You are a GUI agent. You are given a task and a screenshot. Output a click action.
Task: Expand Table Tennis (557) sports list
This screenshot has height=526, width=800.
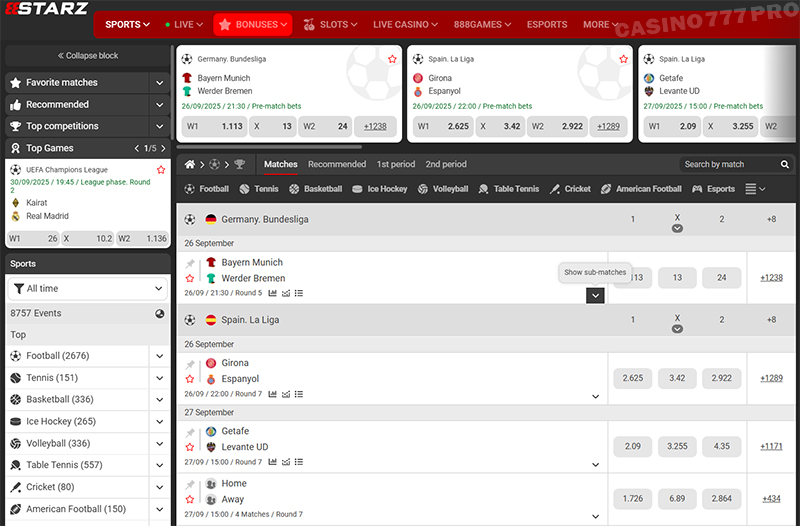(x=160, y=465)
